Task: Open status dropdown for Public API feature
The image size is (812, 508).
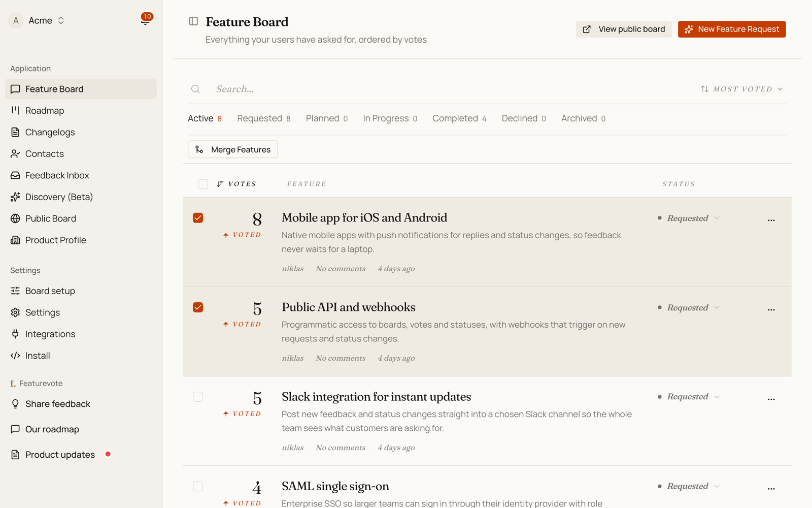Action: coord(689,307)
